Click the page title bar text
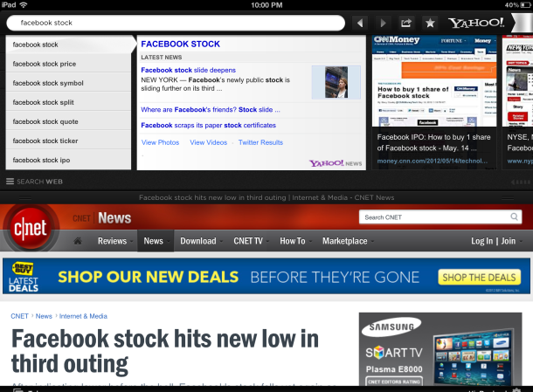Screen dimensions: 533x392 266,197
